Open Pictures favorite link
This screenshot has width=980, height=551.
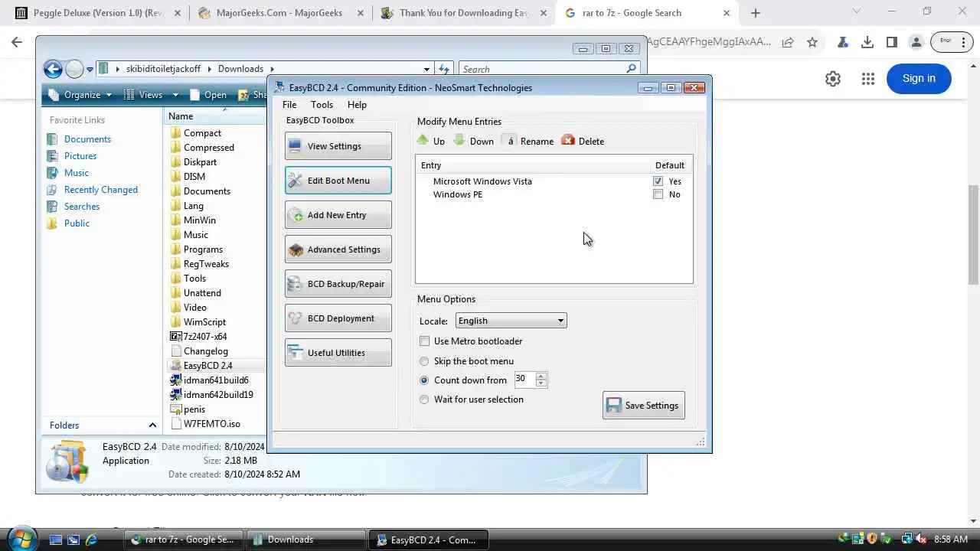pos(80,156)
